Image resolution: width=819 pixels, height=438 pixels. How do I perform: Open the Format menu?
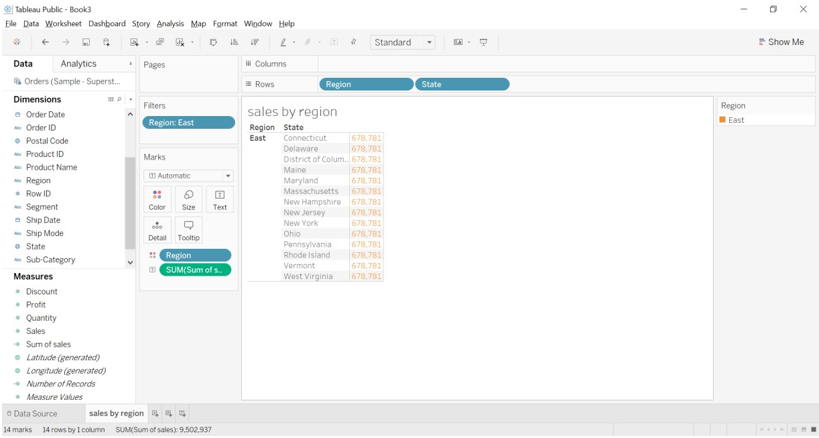click(225, 23)
